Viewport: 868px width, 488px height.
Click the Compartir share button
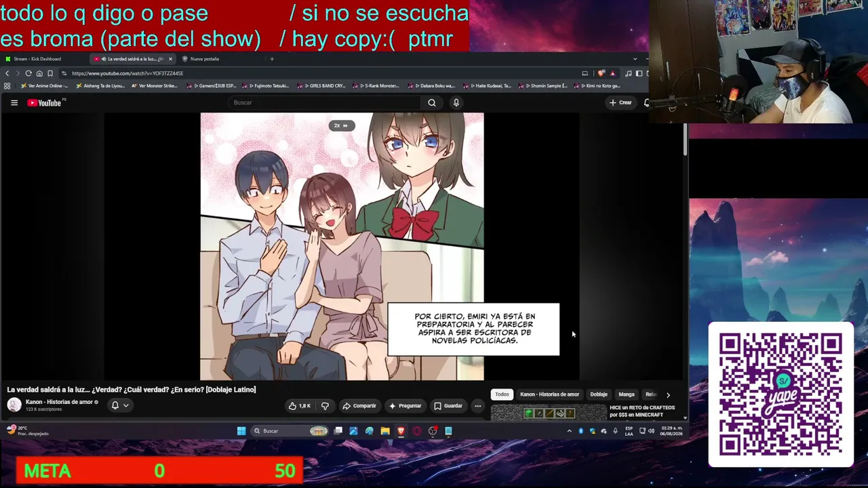[359, 406]
